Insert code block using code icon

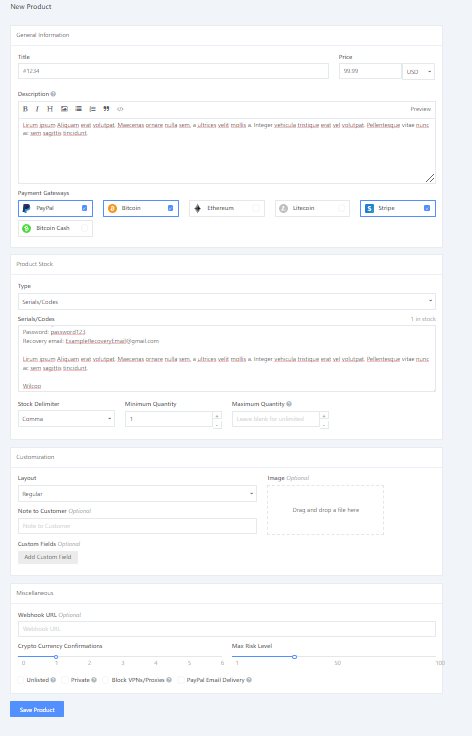120,109
